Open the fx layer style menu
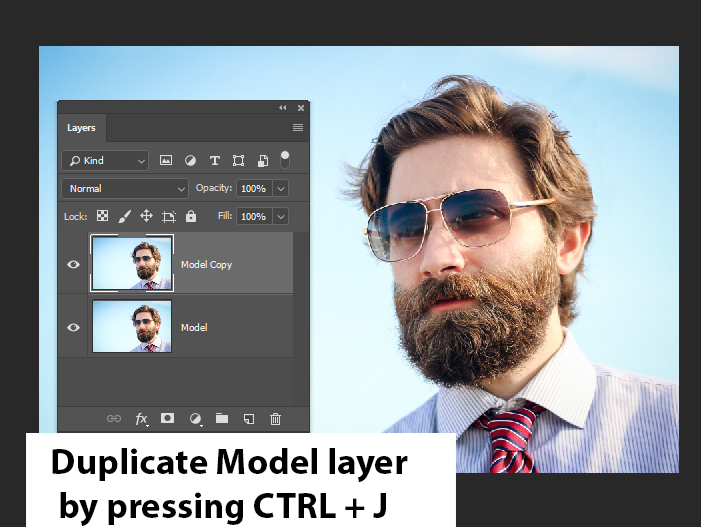Screen dimensions: 701x527 coord(141,419)
